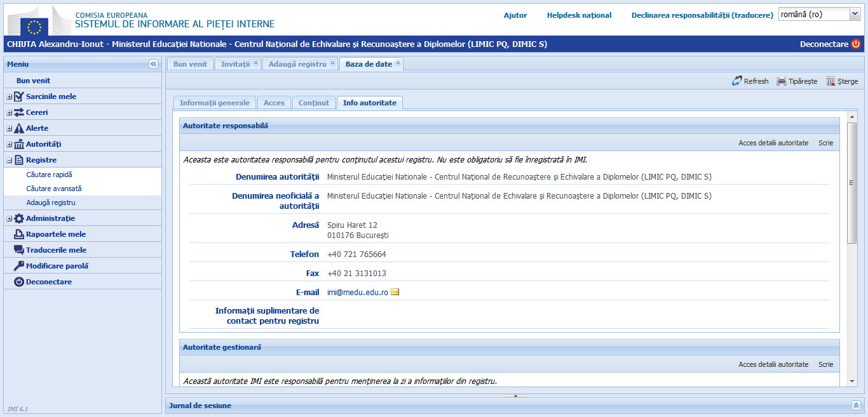Select the Tipărește print icon
Screen dimensions: 868x417
pyautogui.click(x=780, y=81)
